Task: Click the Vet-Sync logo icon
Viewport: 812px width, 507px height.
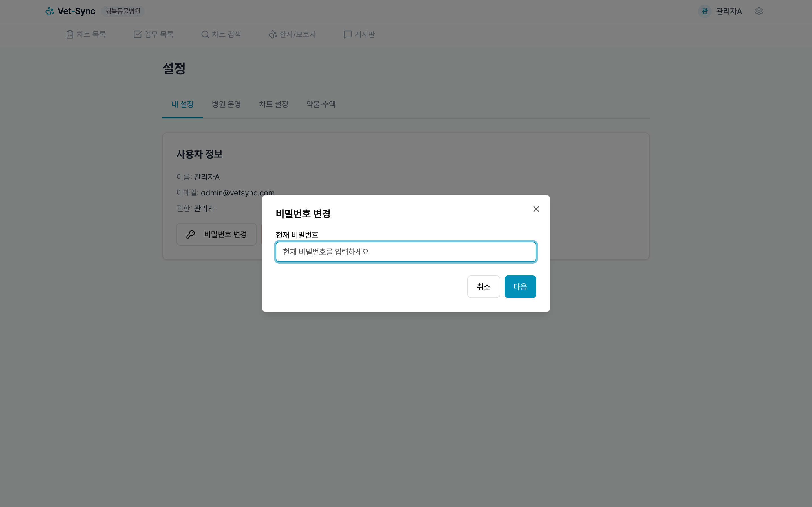Action: (x=50, y=11)
